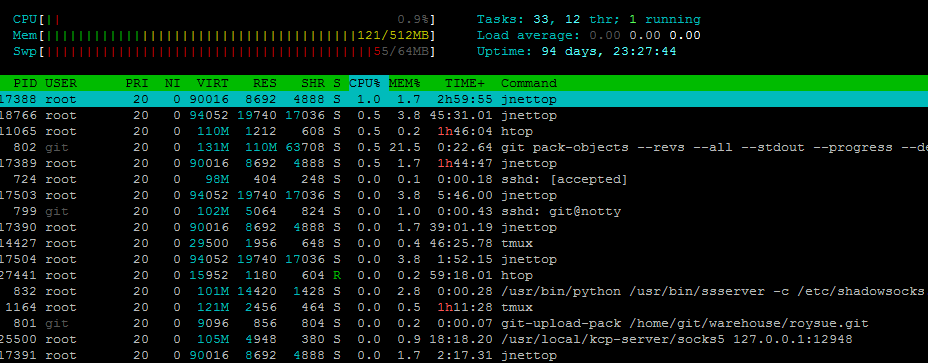
Task: Select the jnettop row with PID 17504
Action: pyautogui.click(x=464, y=259)
